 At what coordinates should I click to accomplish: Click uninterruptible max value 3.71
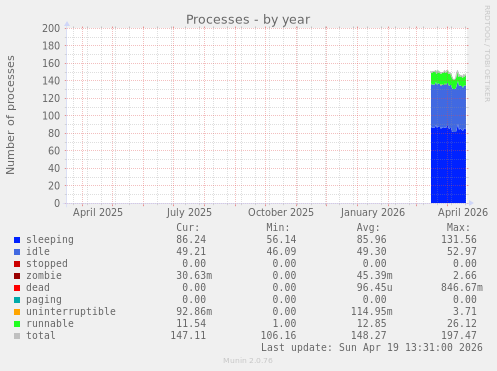point(464,311)
